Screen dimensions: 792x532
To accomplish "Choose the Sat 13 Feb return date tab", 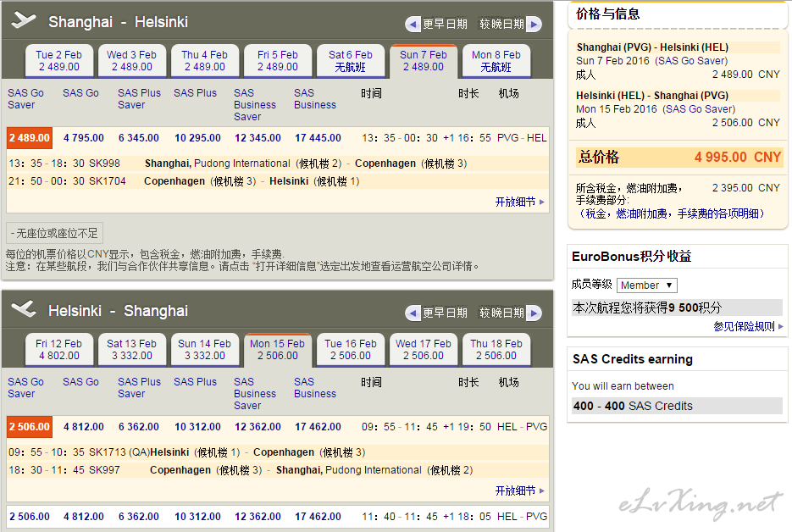I will tap(132, 350).
